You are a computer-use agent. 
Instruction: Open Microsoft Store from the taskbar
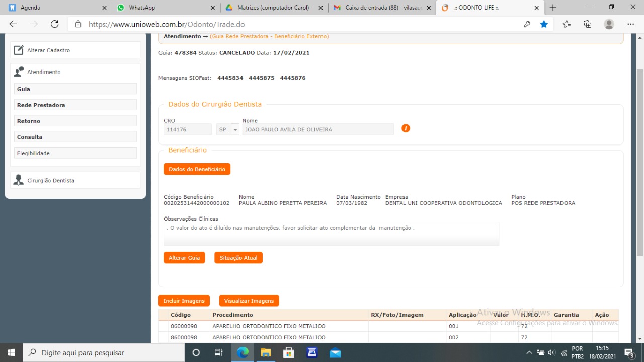tap(289, 352)
